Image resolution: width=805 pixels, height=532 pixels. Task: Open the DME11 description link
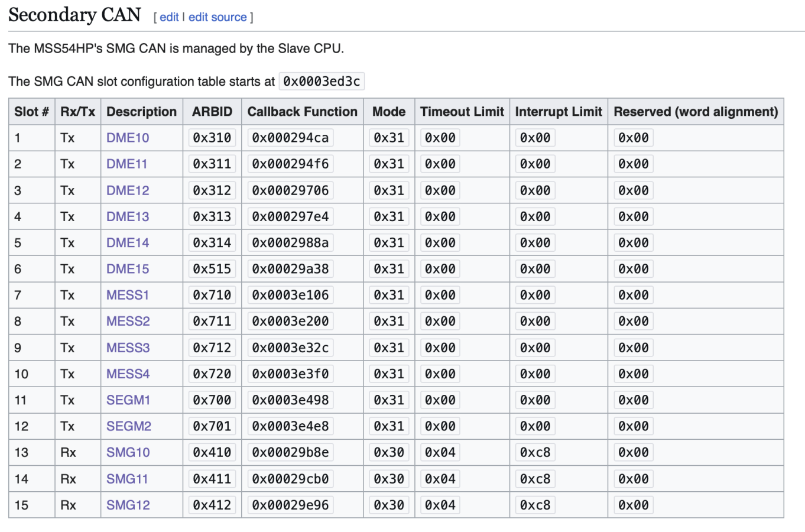[127, 164]
